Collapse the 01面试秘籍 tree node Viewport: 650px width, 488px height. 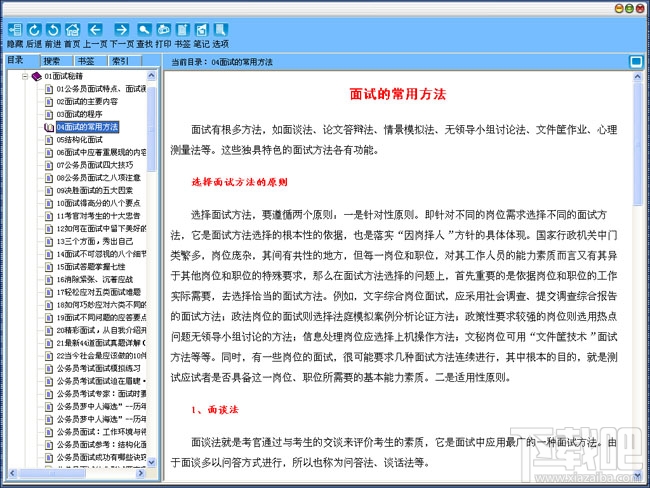pos(25,76)
